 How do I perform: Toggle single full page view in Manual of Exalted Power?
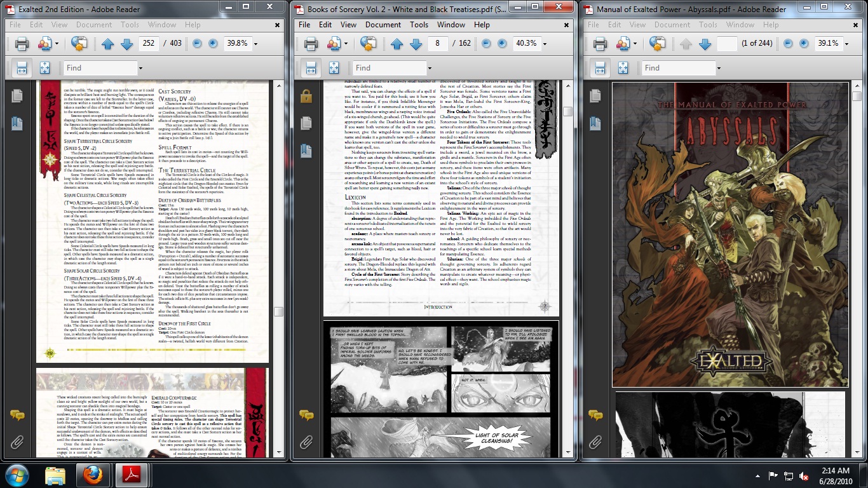pyautogui.click(x=623, y=68)
